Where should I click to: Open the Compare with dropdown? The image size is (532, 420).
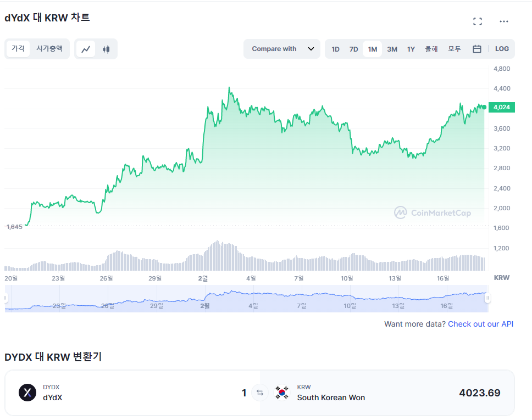pos(282,49)
